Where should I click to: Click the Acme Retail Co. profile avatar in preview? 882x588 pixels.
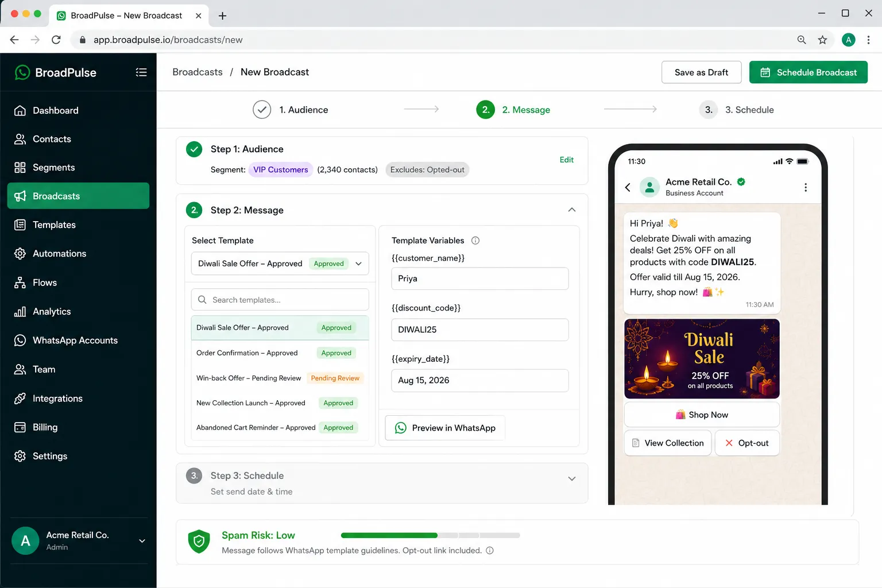(649, 187)
